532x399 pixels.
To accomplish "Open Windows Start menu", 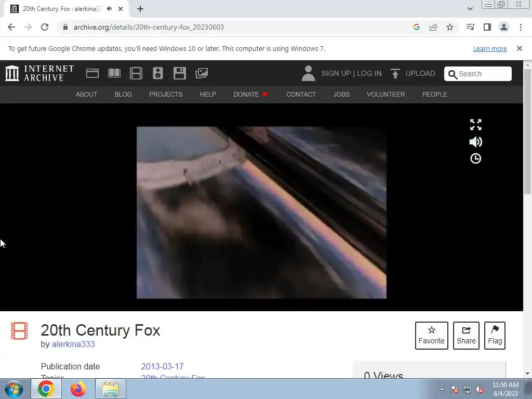I will click(x=14, y=389).
